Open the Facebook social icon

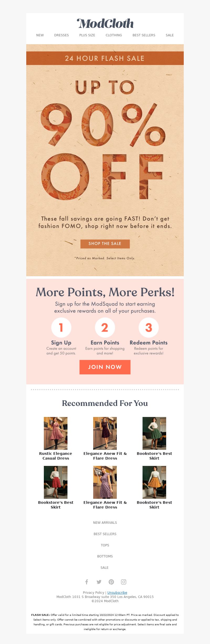pos(87,582)
